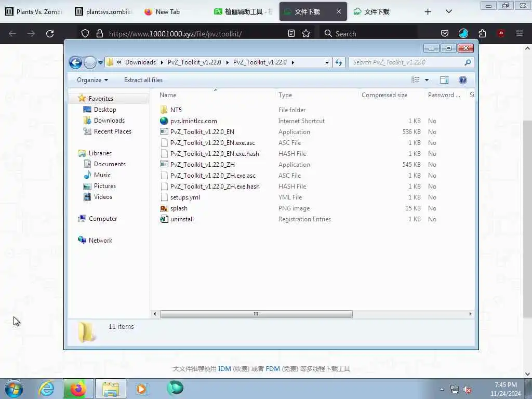Select Favorites in navigation pane

[101, 99]
